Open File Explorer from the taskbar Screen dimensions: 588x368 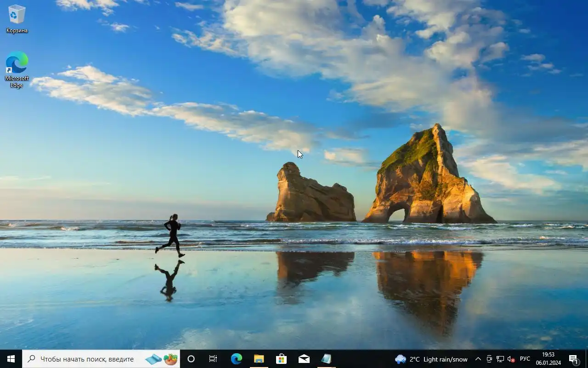[x=259, y=359]
